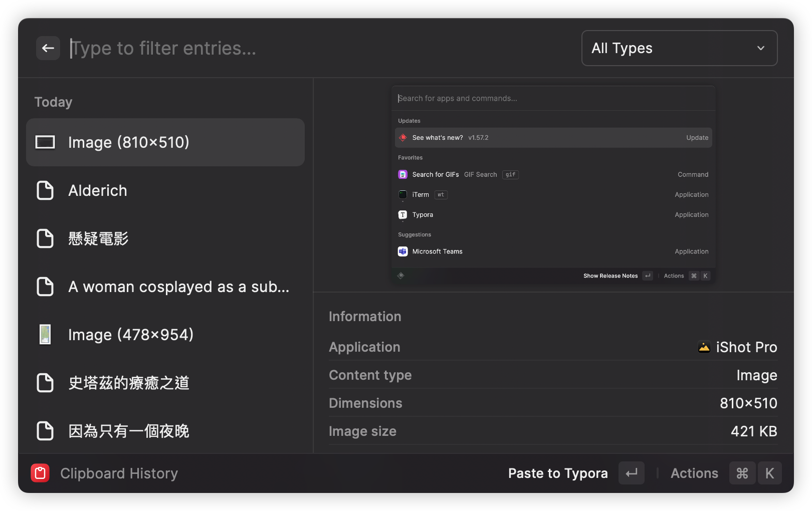
Task: Click the document icon beside 'A woman cosplayed'
Action: coord(45,287)
